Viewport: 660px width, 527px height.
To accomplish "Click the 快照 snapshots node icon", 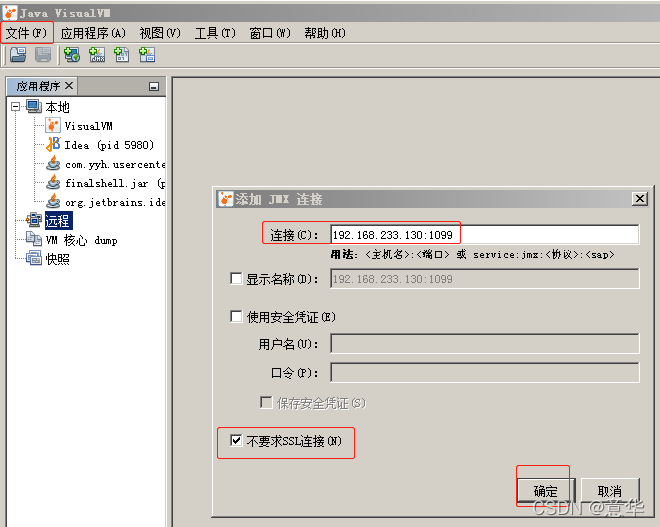I will coord(34,258).
